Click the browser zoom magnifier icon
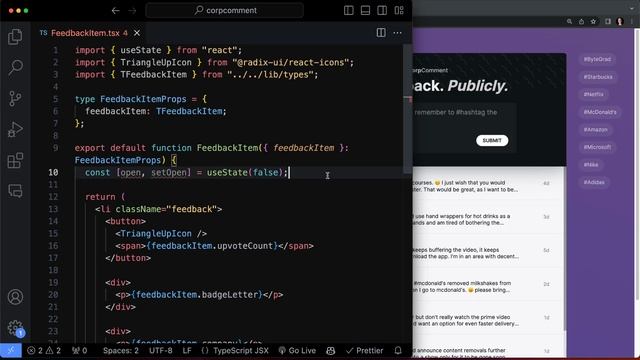Screen dimensions: 640x360 click(x=569, y=21)
